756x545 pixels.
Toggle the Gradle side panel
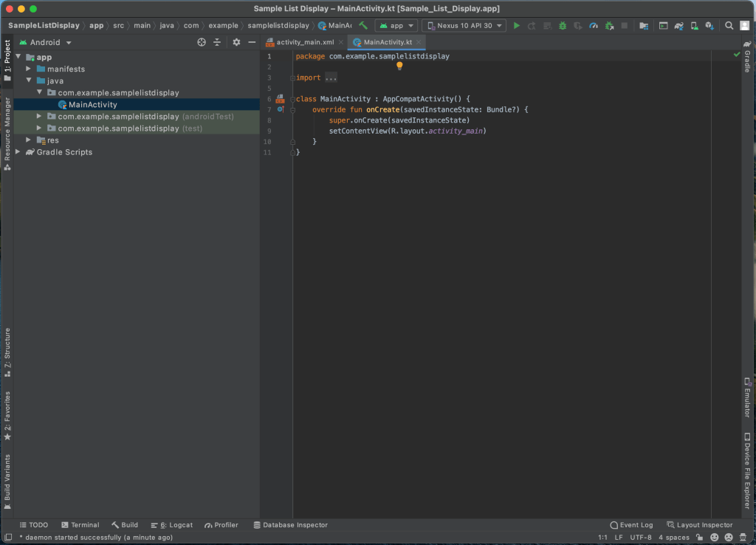click(747, 58)
